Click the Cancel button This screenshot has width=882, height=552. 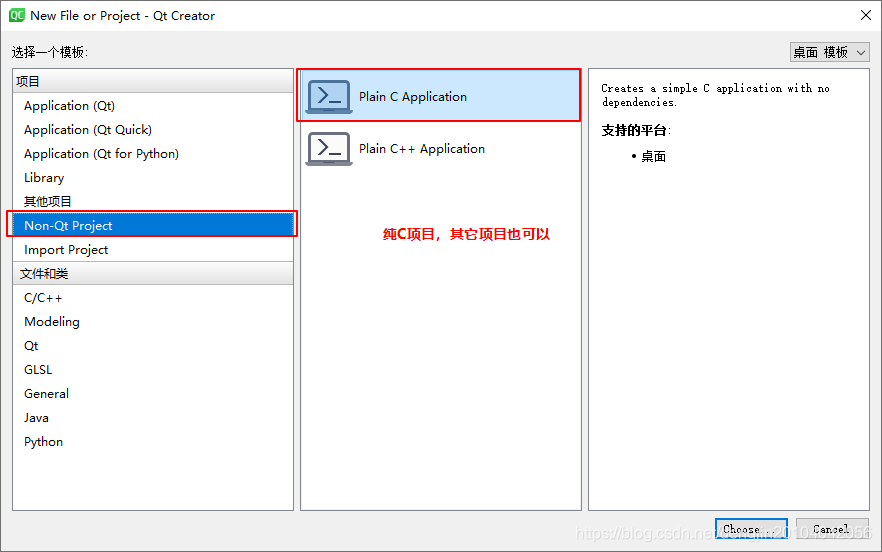click(832, 529)
